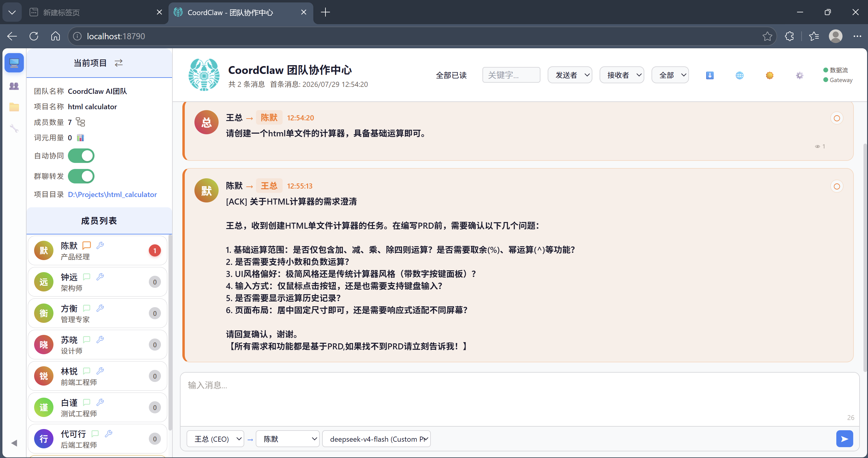
Task: Collapse the sidebar with left triangle
Action: pyautogui.click(x=14, y=443)
